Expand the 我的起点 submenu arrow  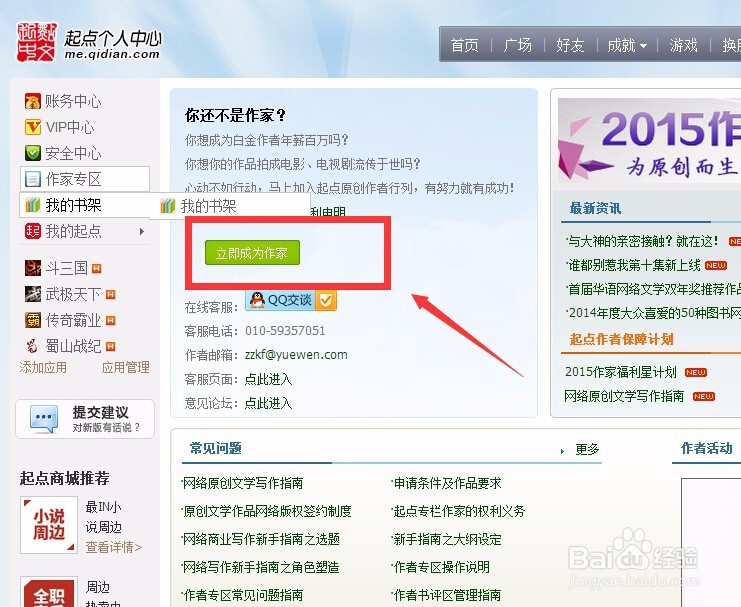click(x=142, y=232)
